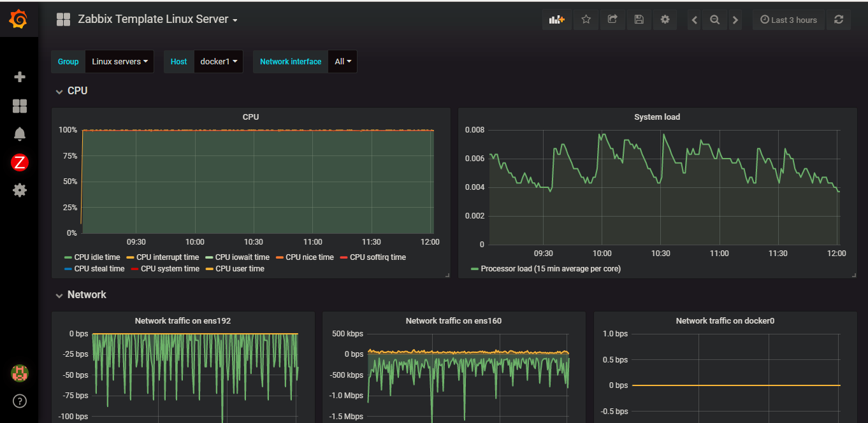Open Alerting bell icon in sidebar
The image size is (868, 423).
[20, 134]
